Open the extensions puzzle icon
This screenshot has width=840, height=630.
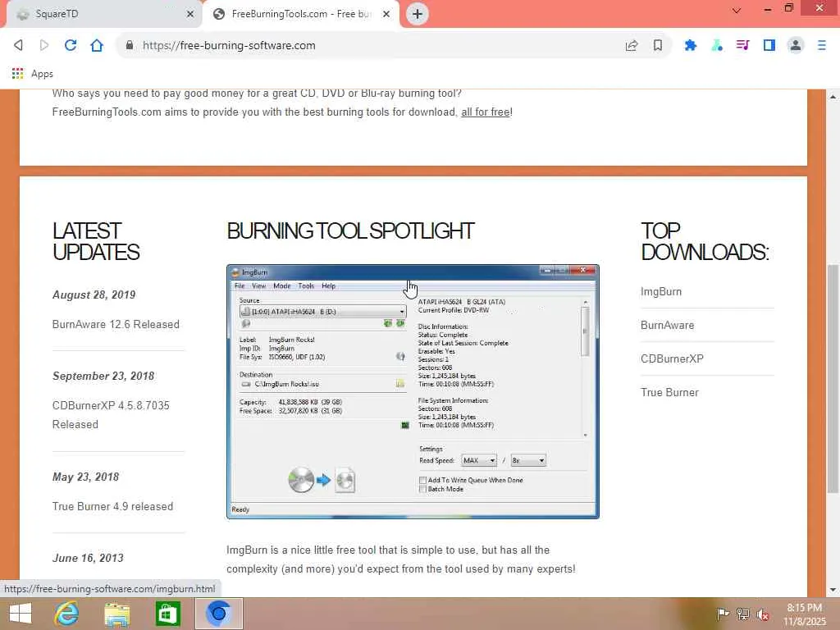click(691, 46)
